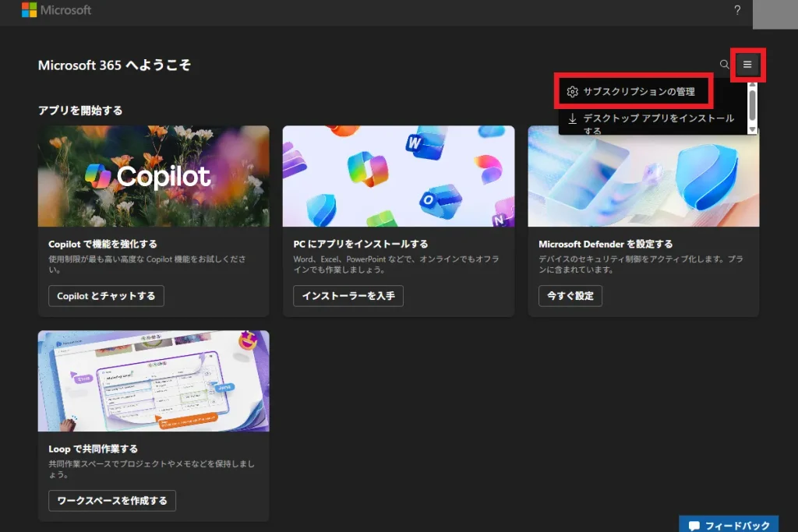Click the アプリを開始する section heading
This screenshot has height=532, width=798.
click(x=80, y=111)
